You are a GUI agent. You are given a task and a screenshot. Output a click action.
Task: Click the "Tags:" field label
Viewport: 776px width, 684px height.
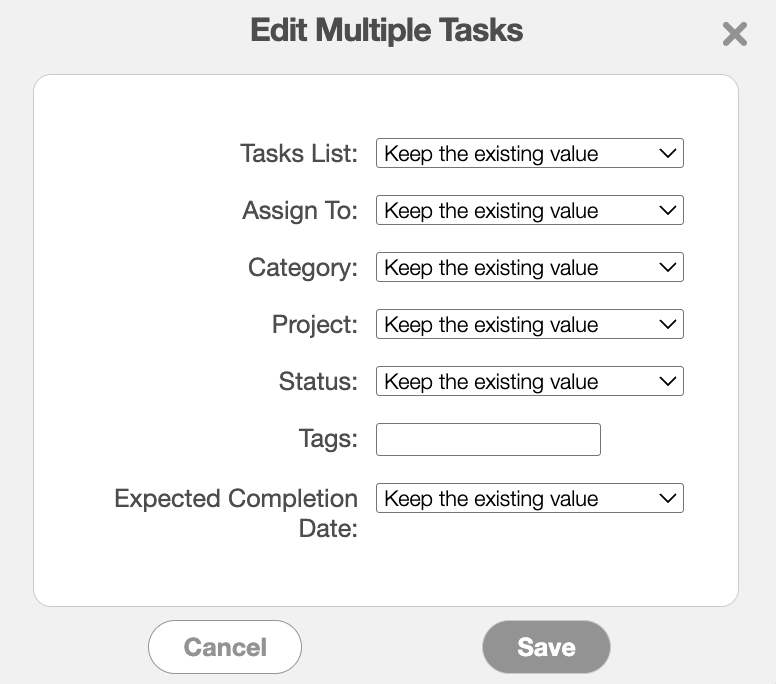328,438
